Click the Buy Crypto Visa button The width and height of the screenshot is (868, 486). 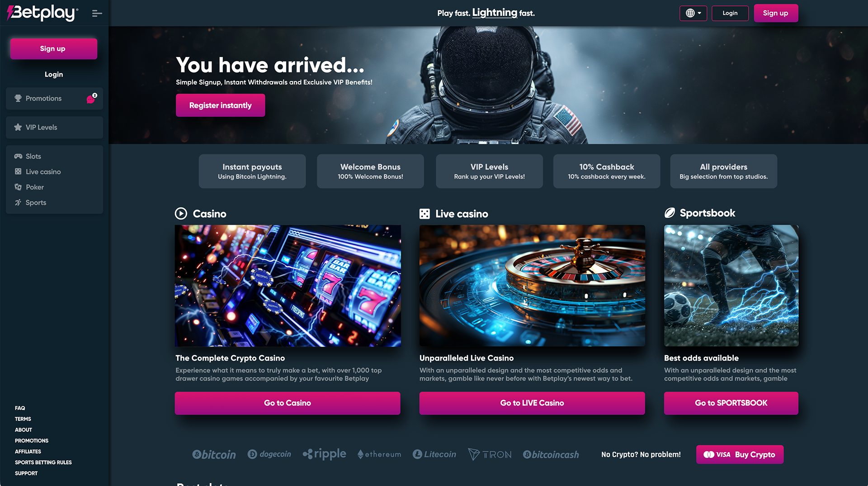click(740, 454)
